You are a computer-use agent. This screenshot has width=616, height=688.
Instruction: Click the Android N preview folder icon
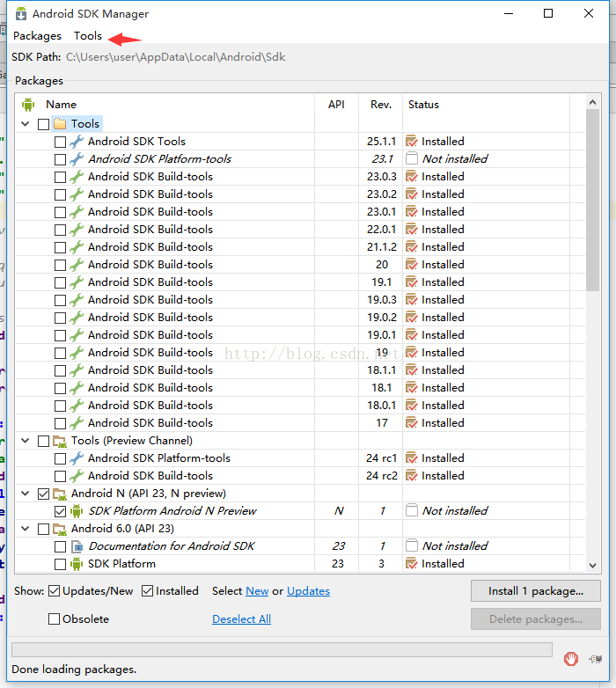(x=60, y=494)
